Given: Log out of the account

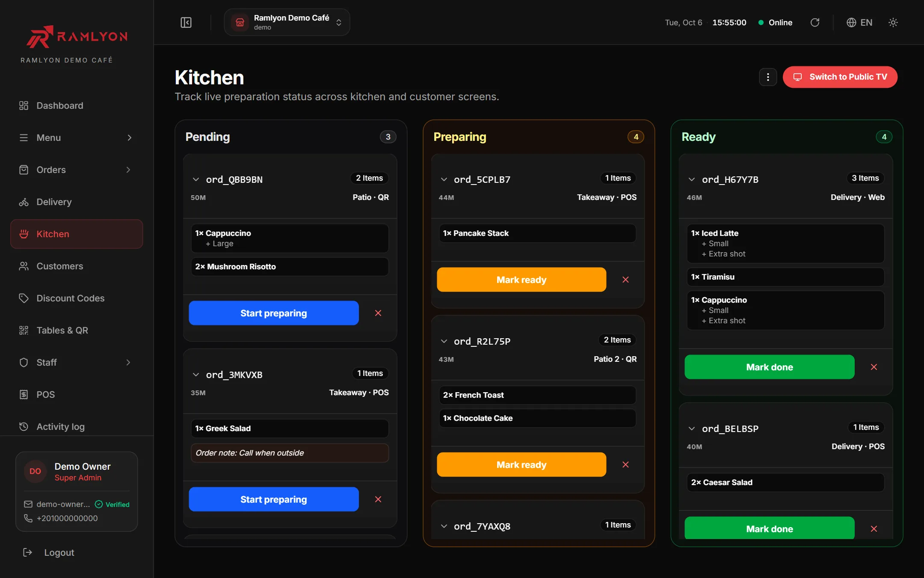Looking at the screenshot, I should pyautogui.click(x=49, y=553).
